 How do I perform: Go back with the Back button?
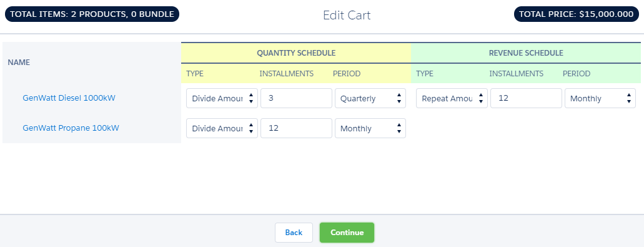[294, 233]
